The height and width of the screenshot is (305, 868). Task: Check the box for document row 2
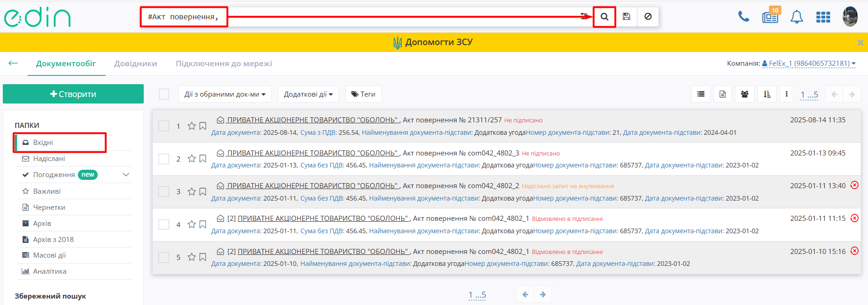click(164, 159)
